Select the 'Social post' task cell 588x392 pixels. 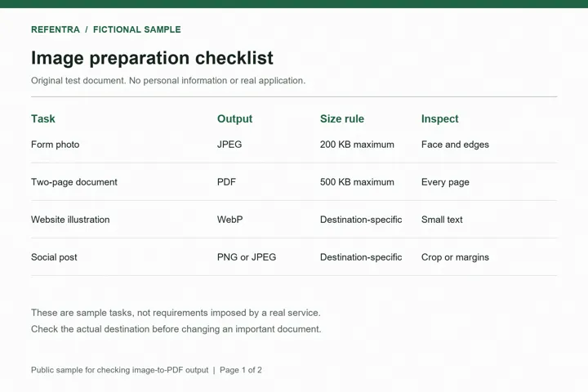[x=54, y=257]
